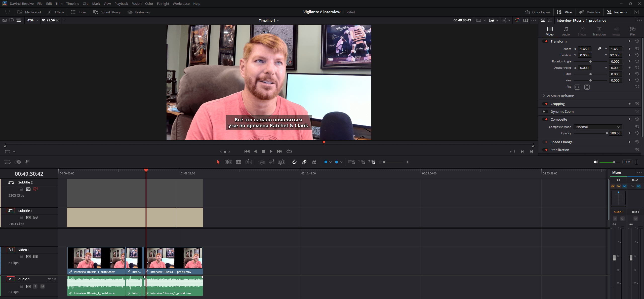Toggle the Composite section off
644x299 pixels.
point(545,119)
